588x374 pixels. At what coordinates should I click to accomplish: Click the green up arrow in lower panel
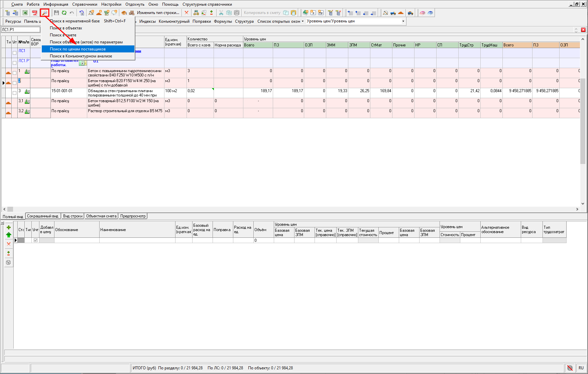click(9, 235)
